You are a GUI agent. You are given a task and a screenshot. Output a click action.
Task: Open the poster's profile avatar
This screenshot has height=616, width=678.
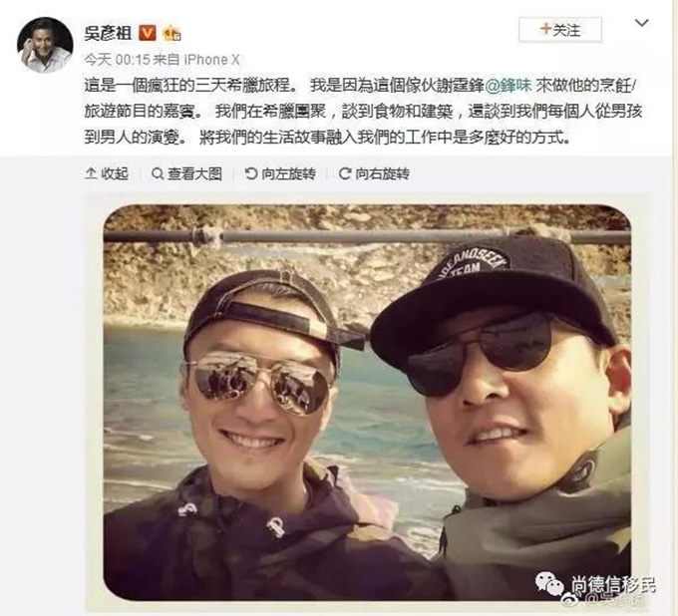45,46
